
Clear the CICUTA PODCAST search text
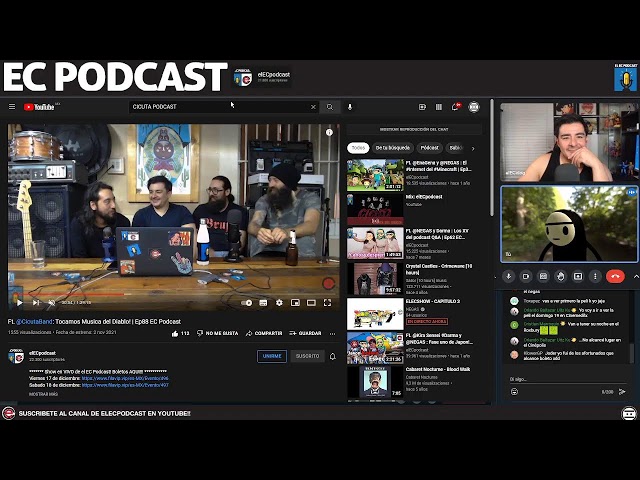pos(313,107)
